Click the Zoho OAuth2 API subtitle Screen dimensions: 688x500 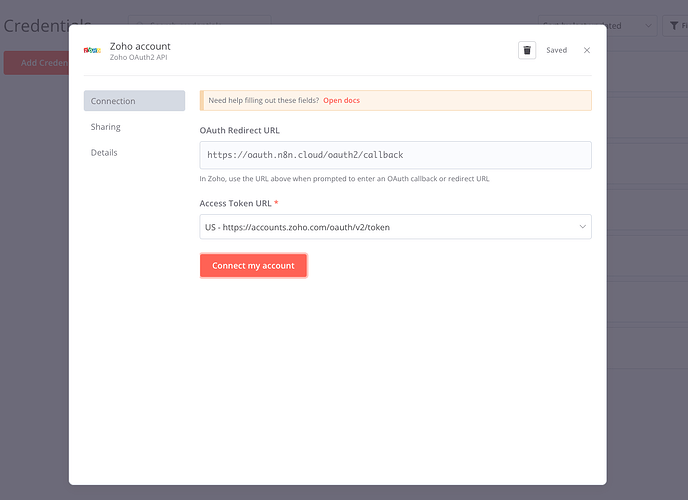click(138, 57)
